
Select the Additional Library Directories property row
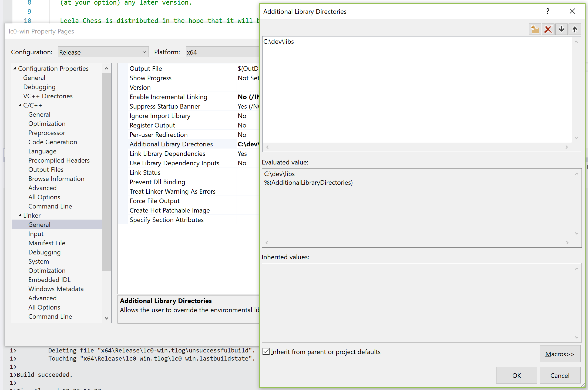(x=171, y=144)
